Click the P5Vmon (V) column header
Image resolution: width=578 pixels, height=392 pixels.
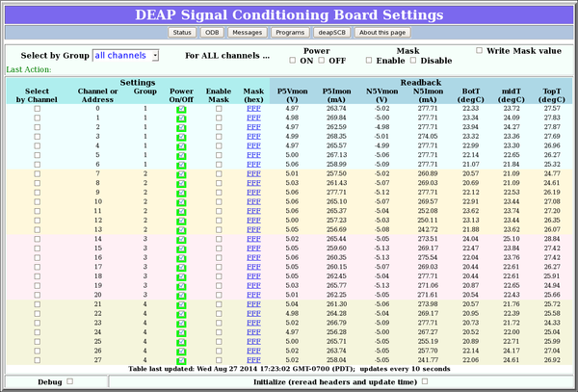(x=292, y=95)
